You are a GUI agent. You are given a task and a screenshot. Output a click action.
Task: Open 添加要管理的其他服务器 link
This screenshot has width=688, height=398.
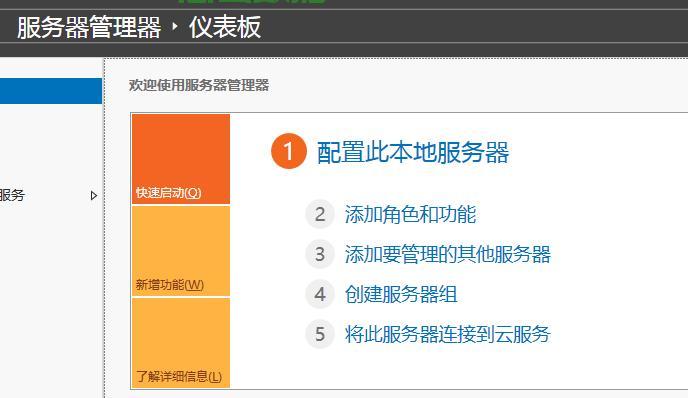(x=448, y=255)
